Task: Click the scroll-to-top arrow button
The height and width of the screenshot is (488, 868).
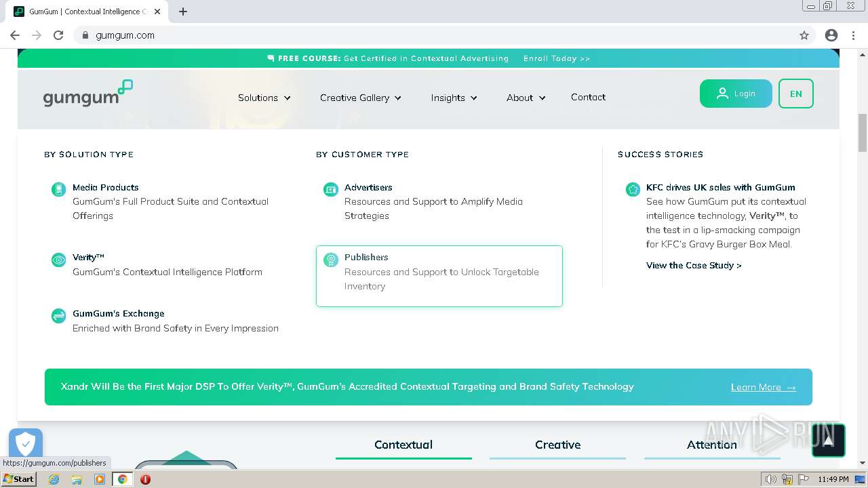Action: pyautogui.click(x=828, y=441)
